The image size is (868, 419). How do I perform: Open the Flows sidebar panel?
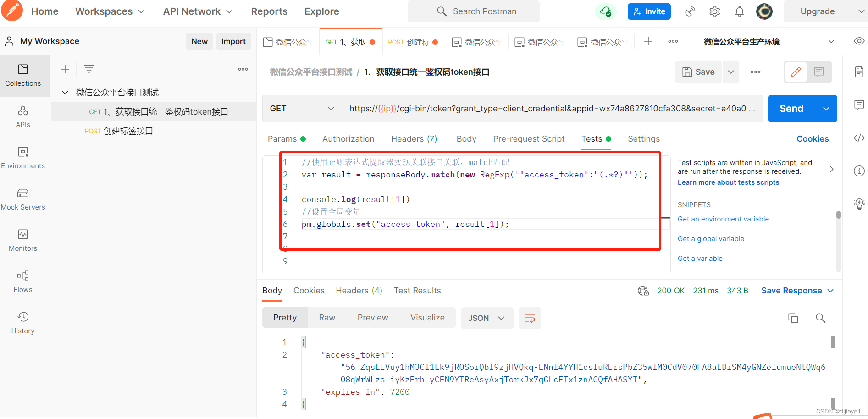coord(23,282)
